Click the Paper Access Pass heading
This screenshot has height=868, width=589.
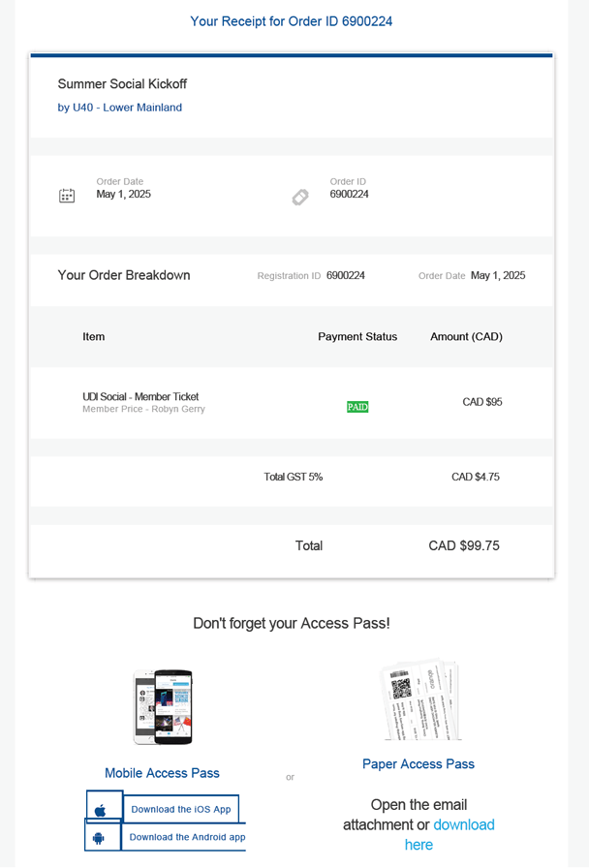[418, 764]
